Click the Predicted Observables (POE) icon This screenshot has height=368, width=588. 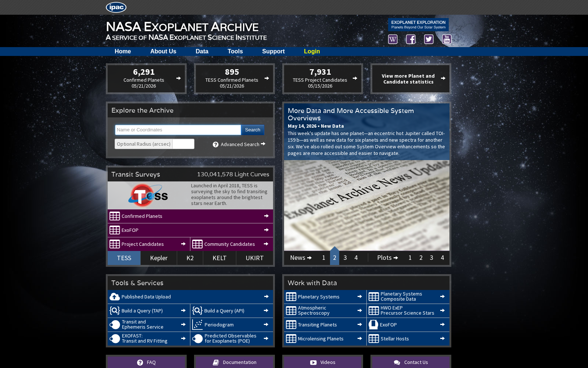pos(197,339)
